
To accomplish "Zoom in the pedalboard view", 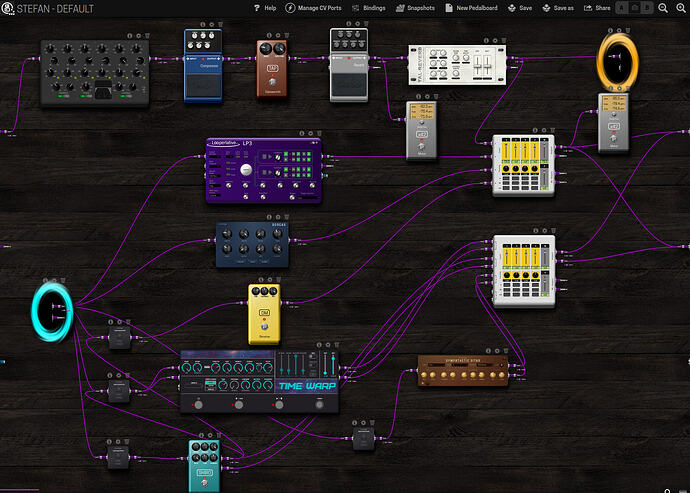I will 681,8.
